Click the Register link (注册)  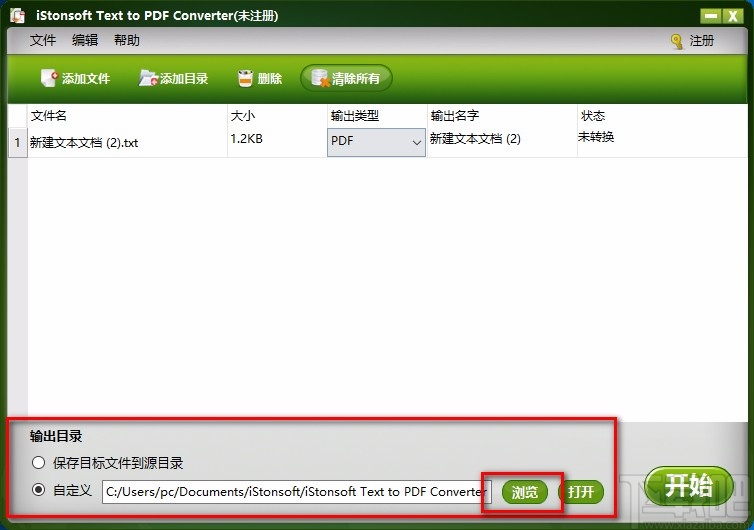702,41
